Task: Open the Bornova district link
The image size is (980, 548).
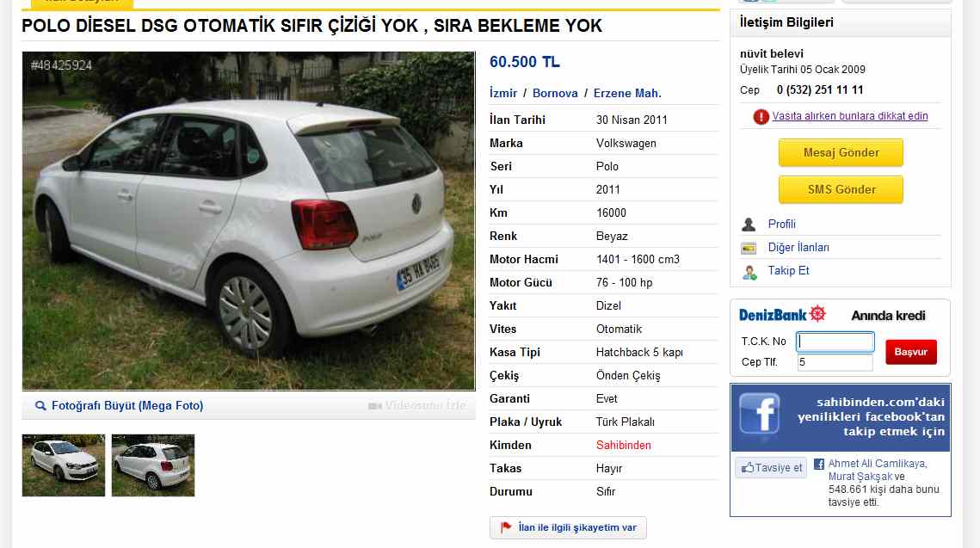Action: (555, 93)
